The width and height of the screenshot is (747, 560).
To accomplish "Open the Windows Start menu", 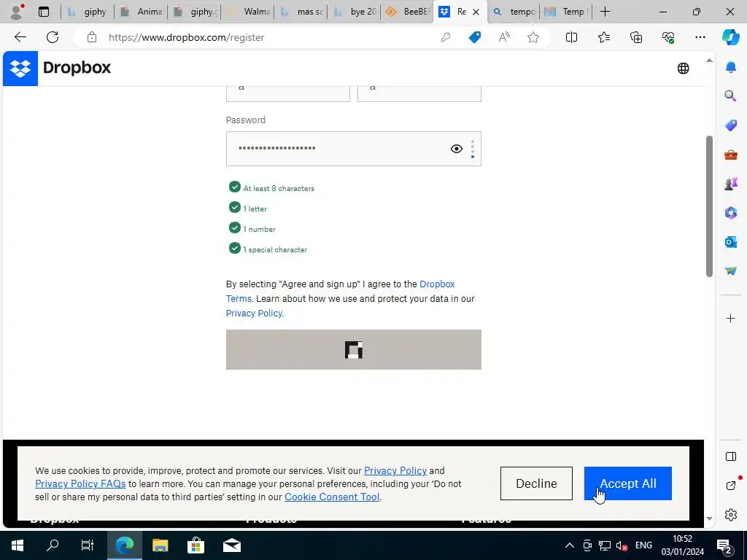I will point(18,545).
